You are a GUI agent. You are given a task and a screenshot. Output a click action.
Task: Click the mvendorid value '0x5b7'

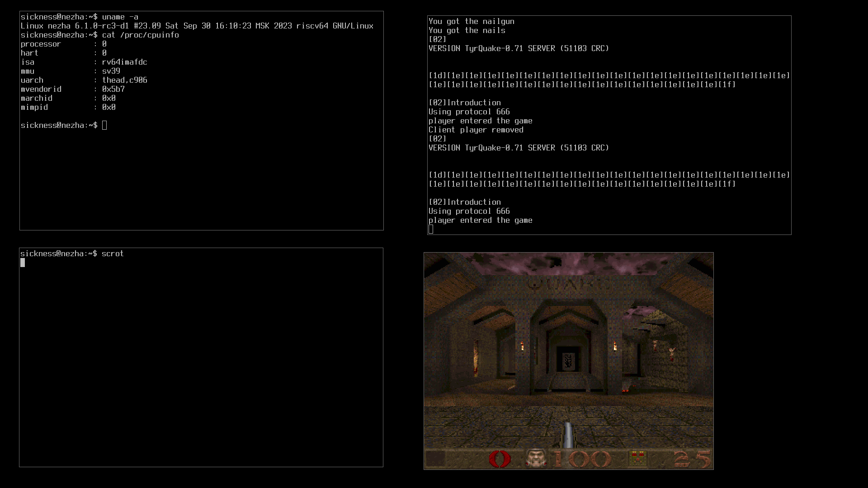(x=113, y=89)
